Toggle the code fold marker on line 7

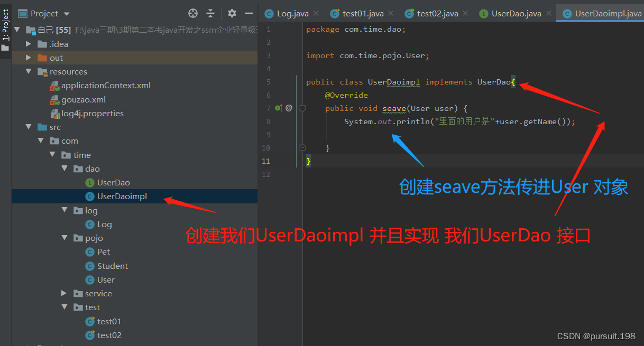click(x=303, y=108)
